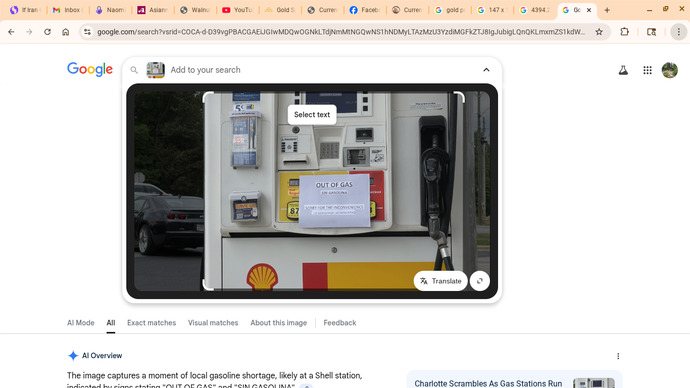Collapse the image preview chevron
The image size is (690, 388).
486,70
